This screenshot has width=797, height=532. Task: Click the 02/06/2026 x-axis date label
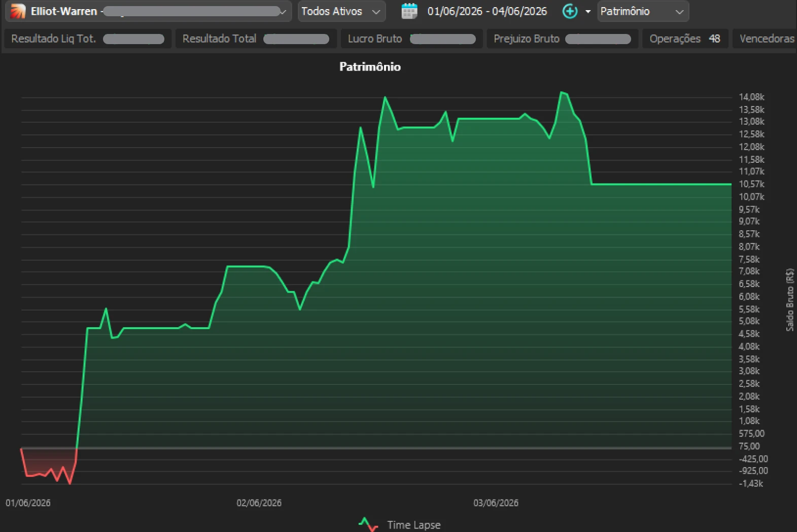click(259, 503)
